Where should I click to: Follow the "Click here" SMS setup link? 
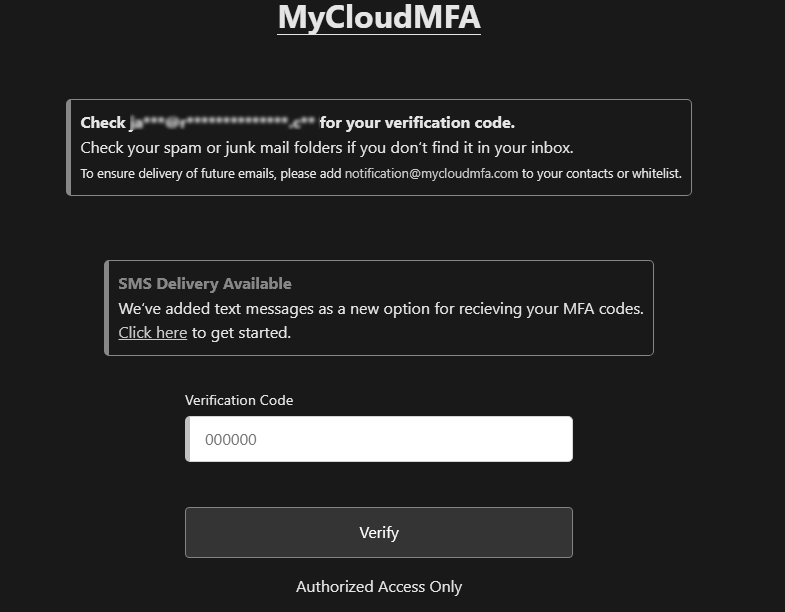point(152,333)
